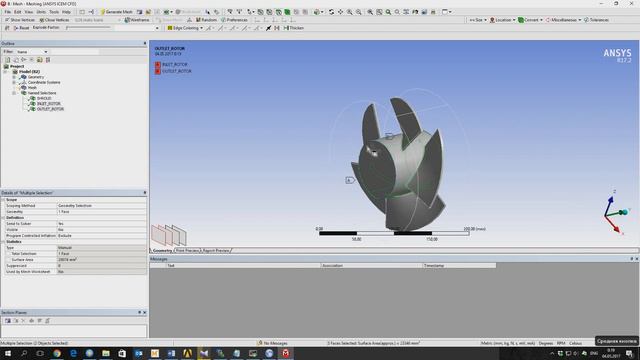Select Mesh in the Outline tree

[32, 87]
